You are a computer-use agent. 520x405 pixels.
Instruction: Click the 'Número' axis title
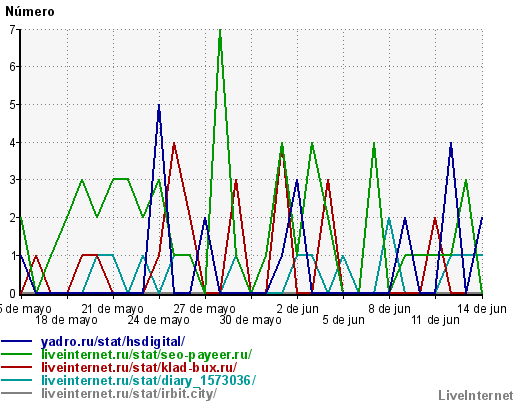tap(30, 12)
